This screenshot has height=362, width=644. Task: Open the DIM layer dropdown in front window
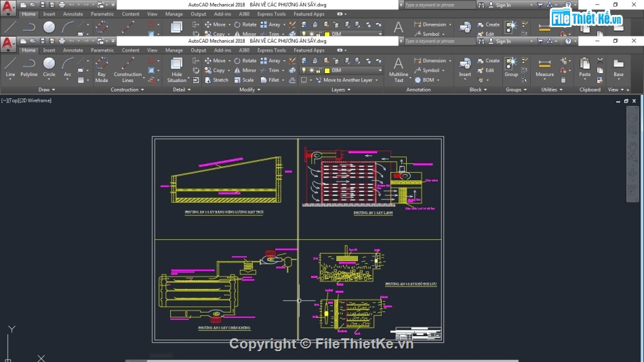pos(380,71)
